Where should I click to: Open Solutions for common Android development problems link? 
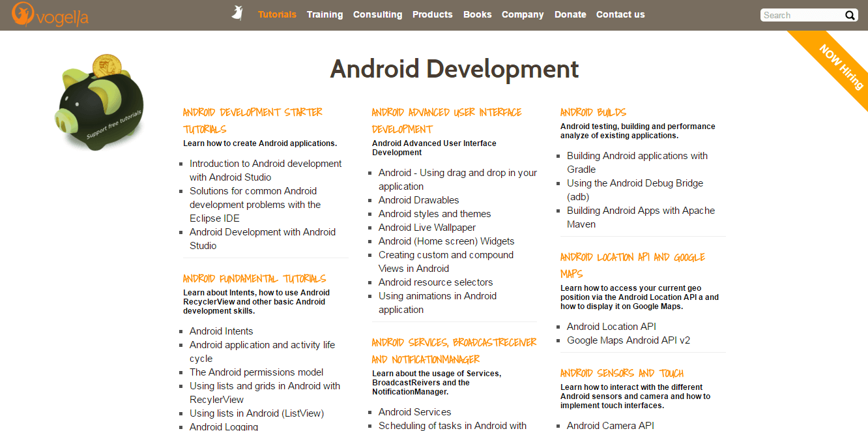255,205
